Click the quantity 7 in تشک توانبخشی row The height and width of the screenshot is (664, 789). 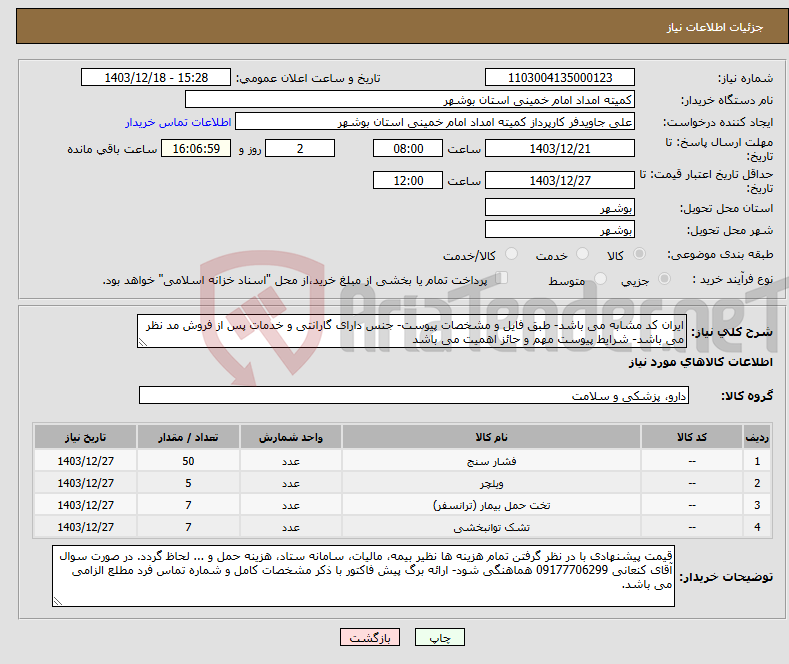(188, 527)
